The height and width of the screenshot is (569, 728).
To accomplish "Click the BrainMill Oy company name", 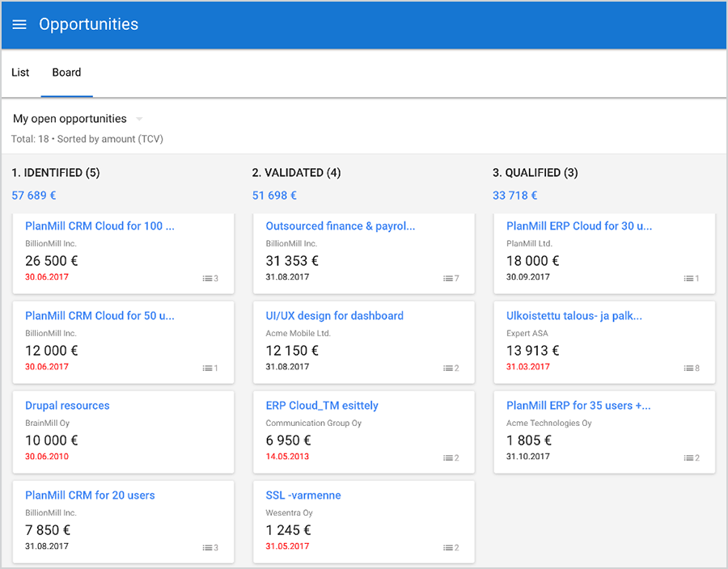I will pyautogui.click(x=48, y=423).
